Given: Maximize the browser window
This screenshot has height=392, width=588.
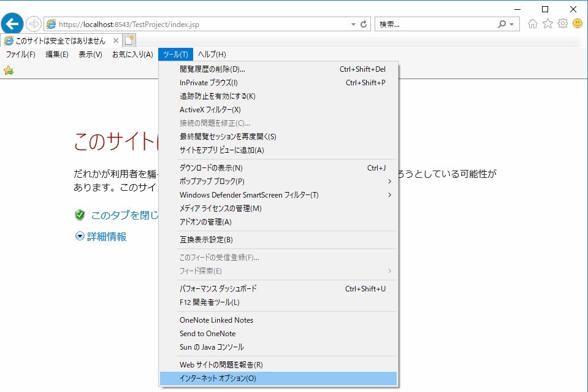Looking at the screenshot, I should coord(545,9).
